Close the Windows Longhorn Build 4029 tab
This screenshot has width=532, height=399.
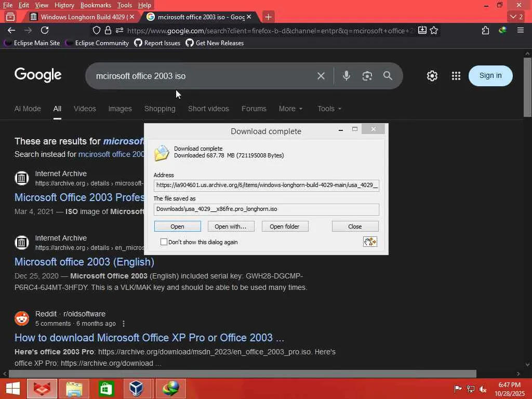coord(132,17)
